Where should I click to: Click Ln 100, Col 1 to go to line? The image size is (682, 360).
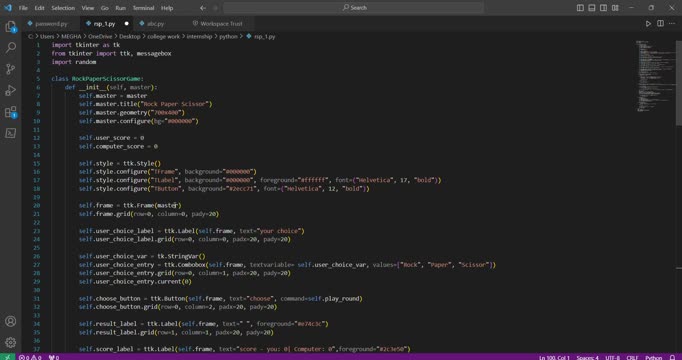554,357
